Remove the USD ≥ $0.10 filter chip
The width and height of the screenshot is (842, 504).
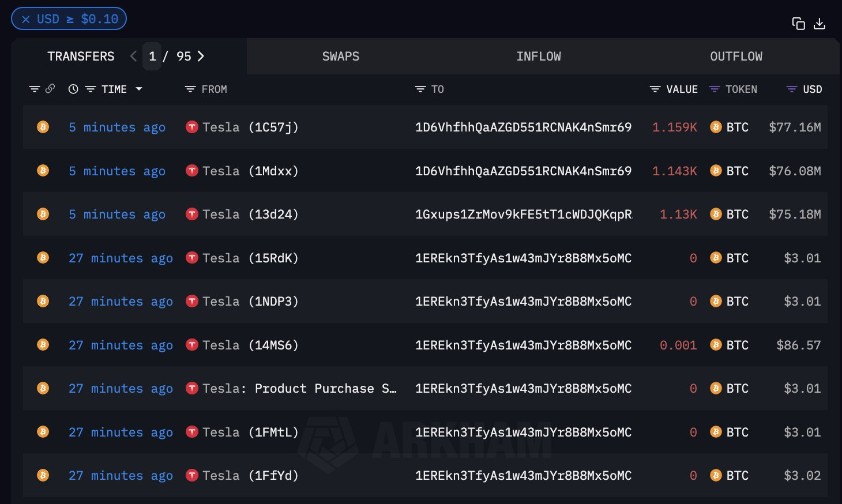coord(26,19)
